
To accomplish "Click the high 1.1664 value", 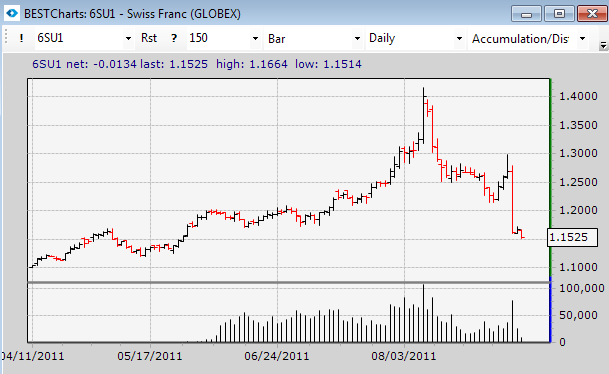I will (268, 64).
